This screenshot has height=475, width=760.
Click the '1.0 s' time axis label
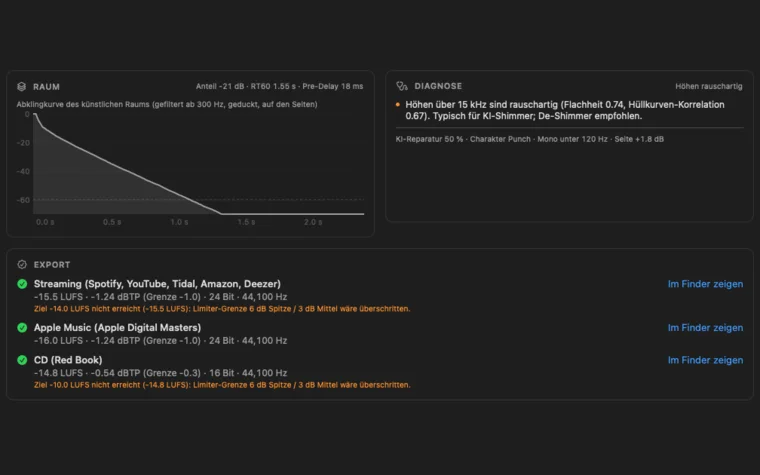click(x=179, y=222)
